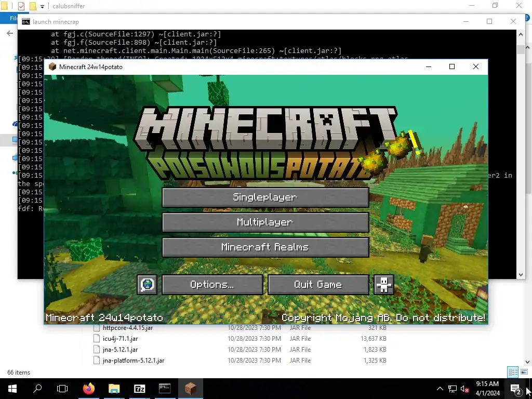Start a Singleplayer game
Screen dimensions: 532x399
265,197
